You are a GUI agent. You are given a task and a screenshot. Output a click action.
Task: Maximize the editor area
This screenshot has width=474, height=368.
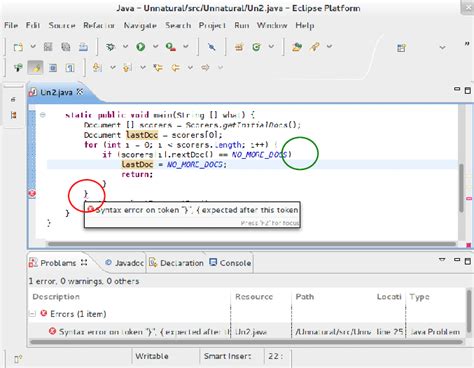[468, 90]
